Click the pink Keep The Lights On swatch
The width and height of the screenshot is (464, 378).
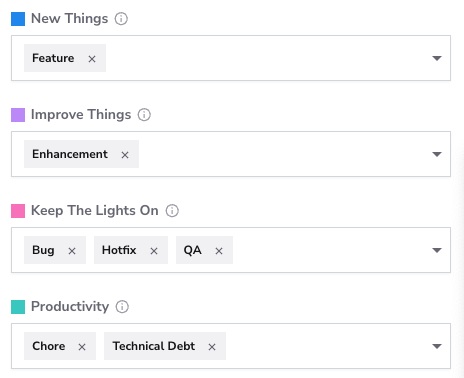[x=18, y=211]
